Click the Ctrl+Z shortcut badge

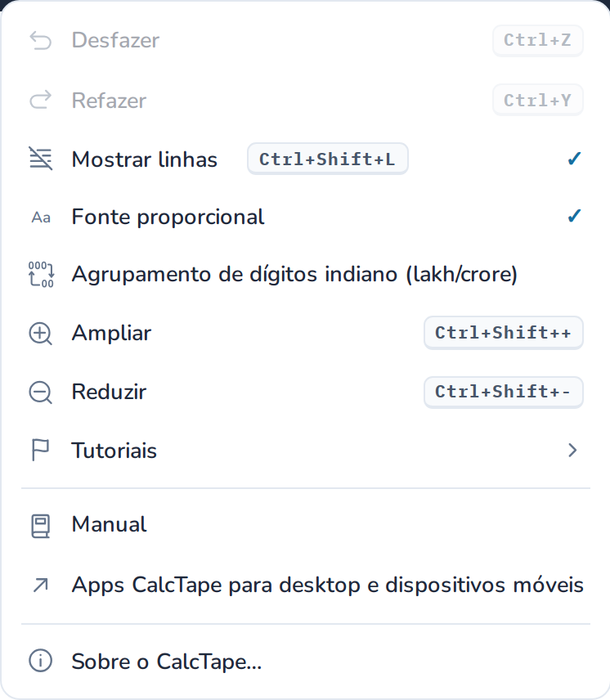tap(538, 40)
